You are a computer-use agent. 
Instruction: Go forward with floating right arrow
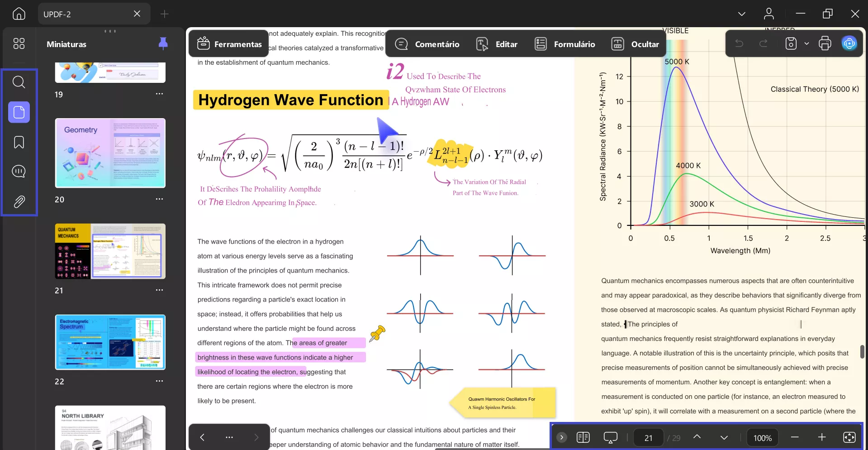256,437
